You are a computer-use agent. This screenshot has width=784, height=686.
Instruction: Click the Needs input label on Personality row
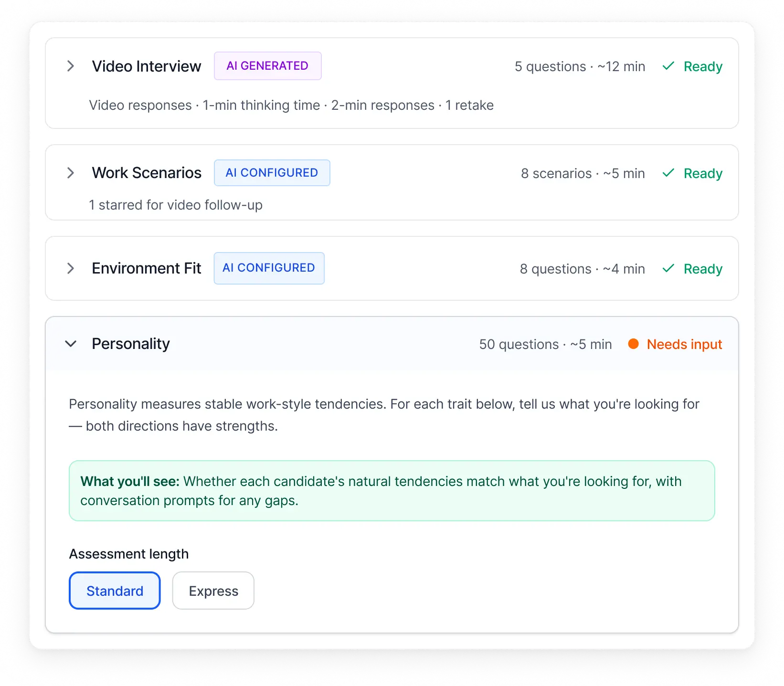coord(684,344)
